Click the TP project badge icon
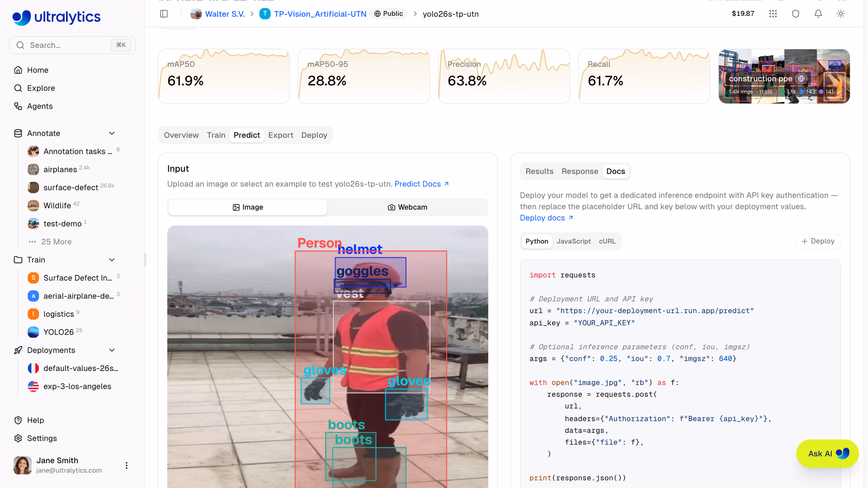This screenshot has width=868, height=488. click(x=265, y=14)
